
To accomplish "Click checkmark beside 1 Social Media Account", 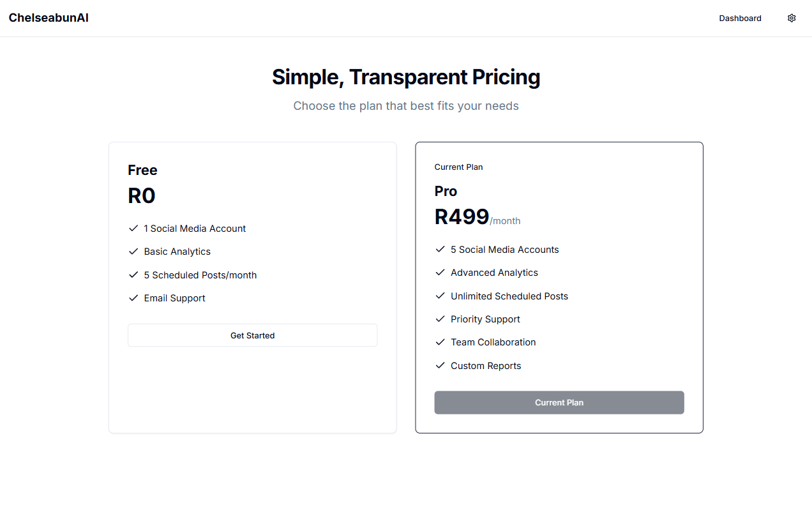I will point(133,228).
